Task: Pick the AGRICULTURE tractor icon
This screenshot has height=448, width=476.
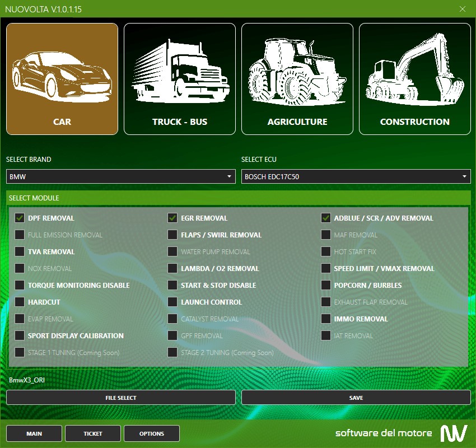Action: 297,78
